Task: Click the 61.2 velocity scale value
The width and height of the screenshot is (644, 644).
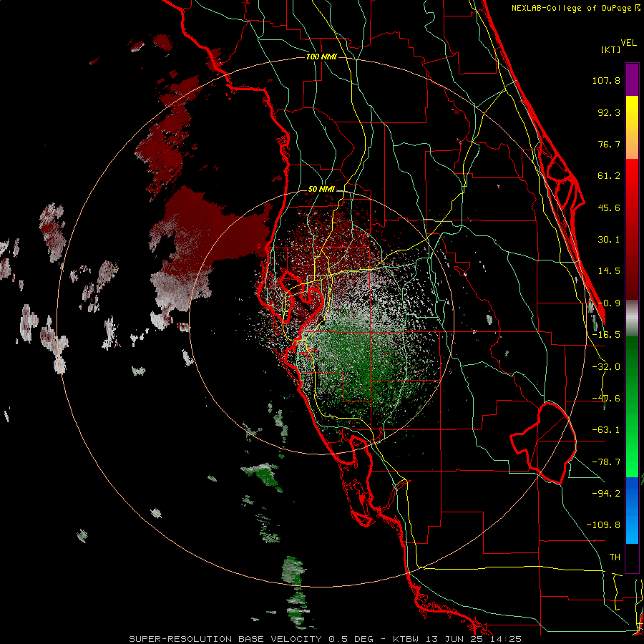Action: [x=609, y=176]
